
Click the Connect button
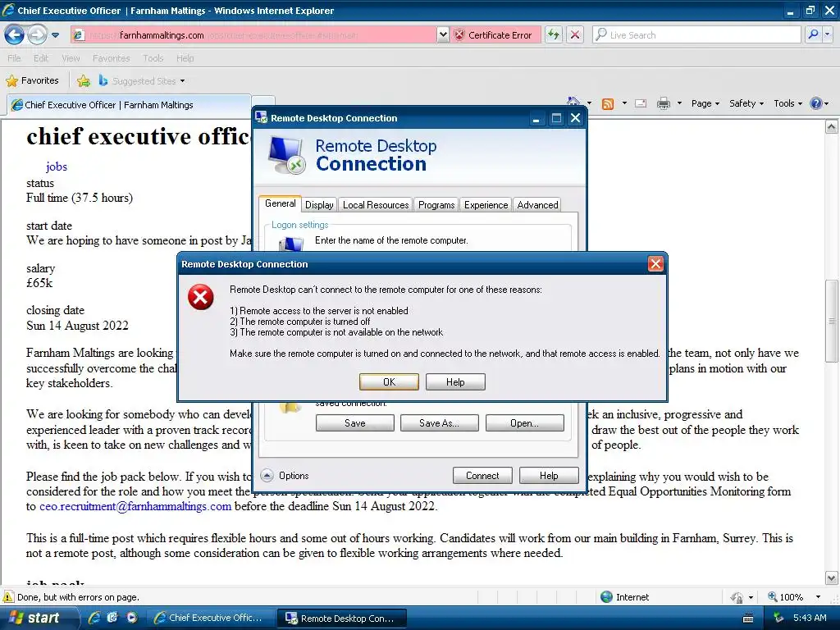[x=482, y=476]
